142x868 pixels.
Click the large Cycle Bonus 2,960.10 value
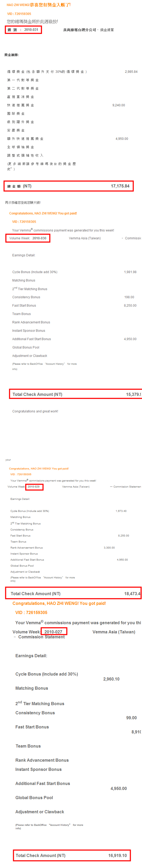coord(111,679)
